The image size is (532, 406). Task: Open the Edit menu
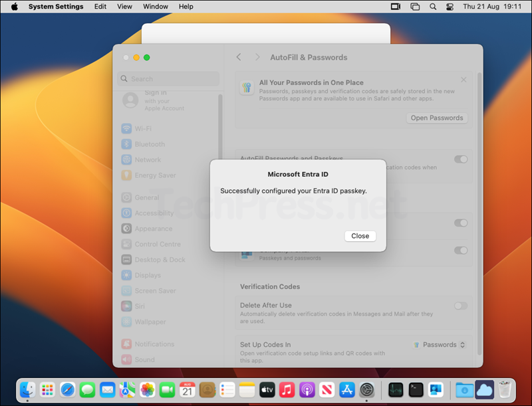tap(100, 7)
